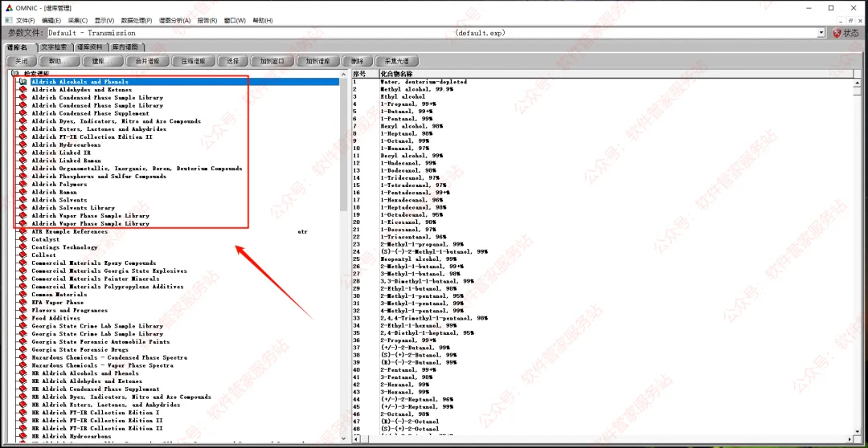Open the 报告(R) menu

click(207, 20)
